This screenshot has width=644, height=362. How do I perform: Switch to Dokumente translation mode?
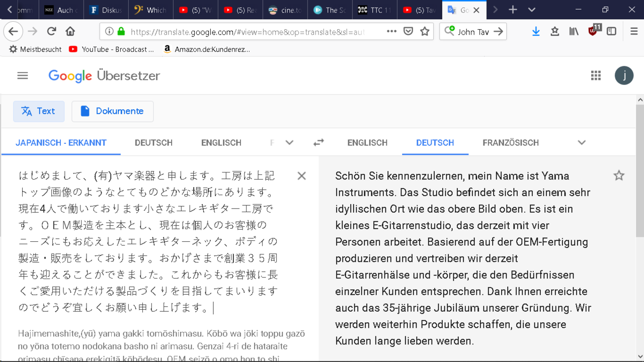coord(112,111)
